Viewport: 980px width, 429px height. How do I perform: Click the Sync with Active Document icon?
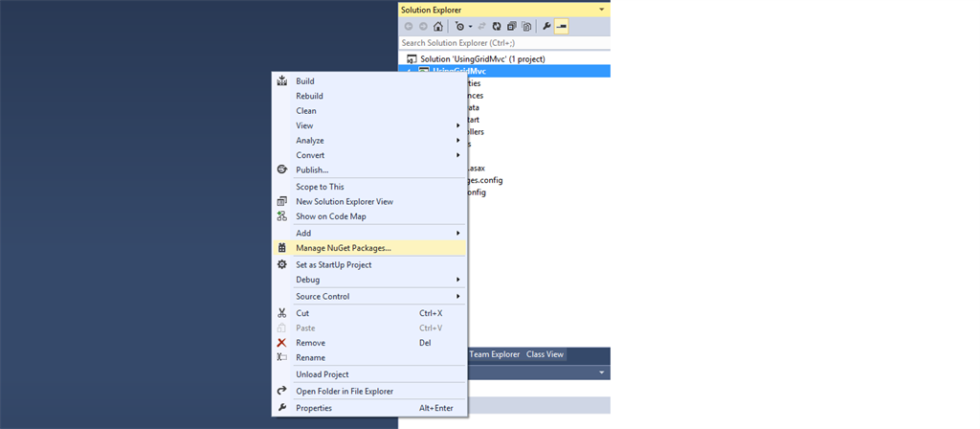click(482, 26)
